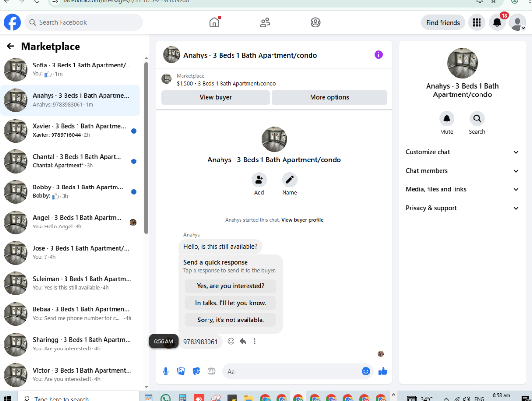Image resolution: width=532 pixels, height=401 pixels.
Task: Attach a photo file to message
Action: [x=181, y=372]
